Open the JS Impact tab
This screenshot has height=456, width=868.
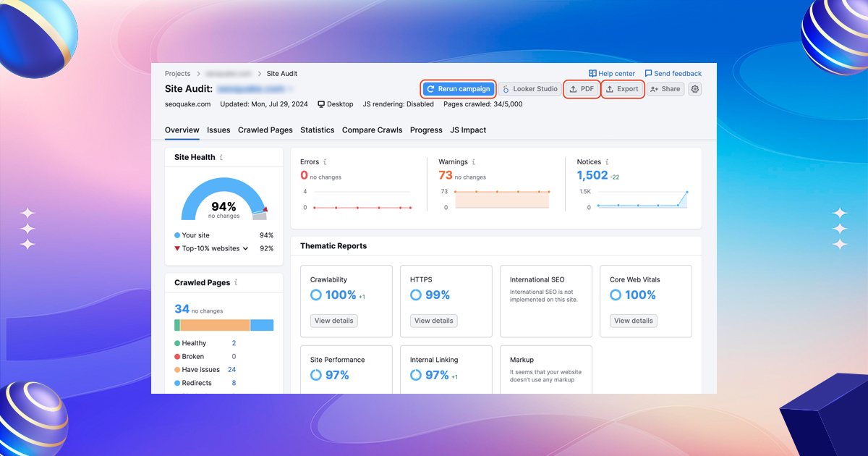pos(468,130)
